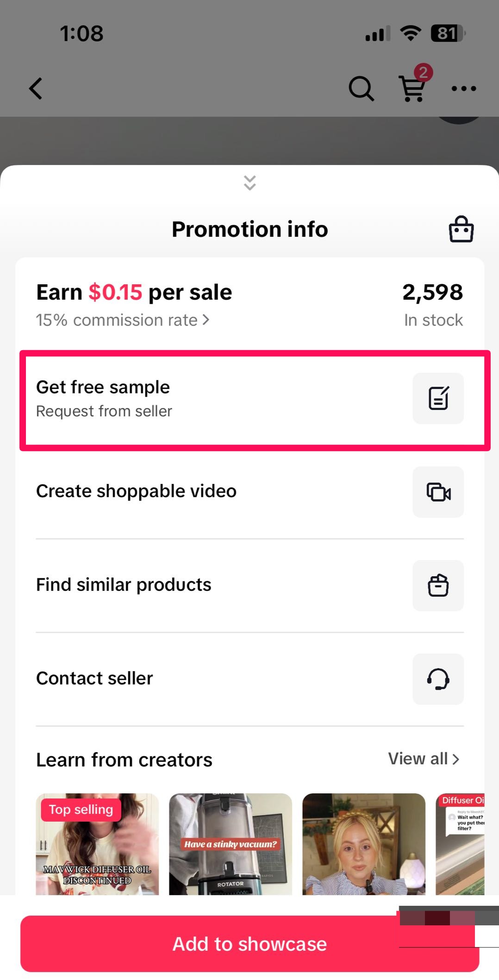The height and width of the screenshot is (980, 499).
Task: Tap the shoppable video camera icon
Action: point(438,492)
